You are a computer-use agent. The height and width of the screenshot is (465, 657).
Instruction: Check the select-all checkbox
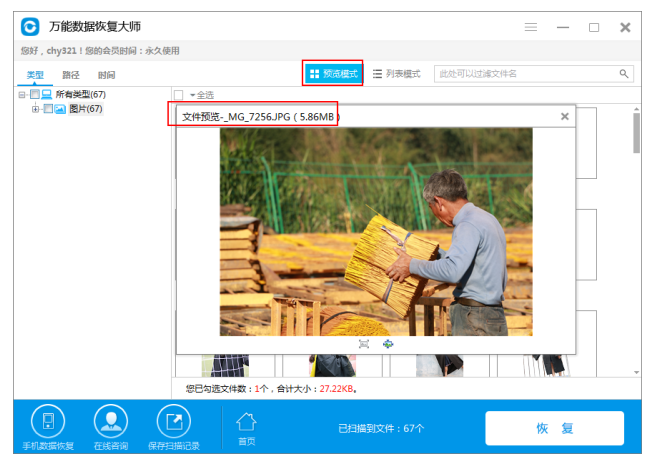(178, 95)
